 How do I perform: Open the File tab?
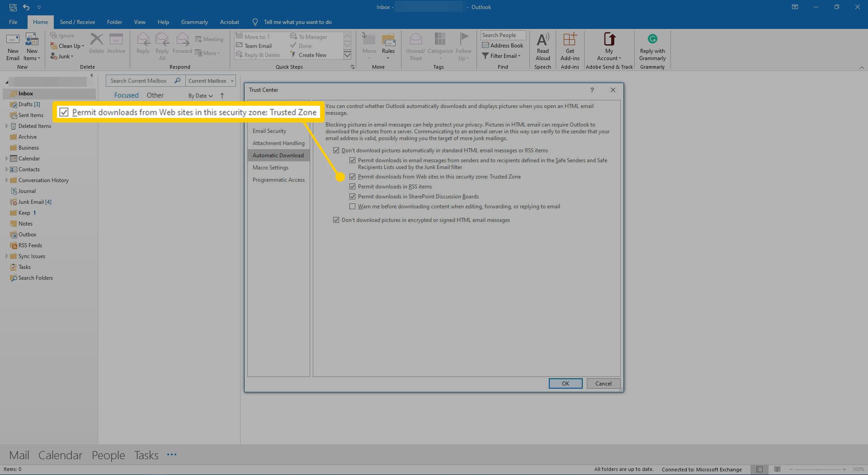pyautogui.click(x=13, y=22)
